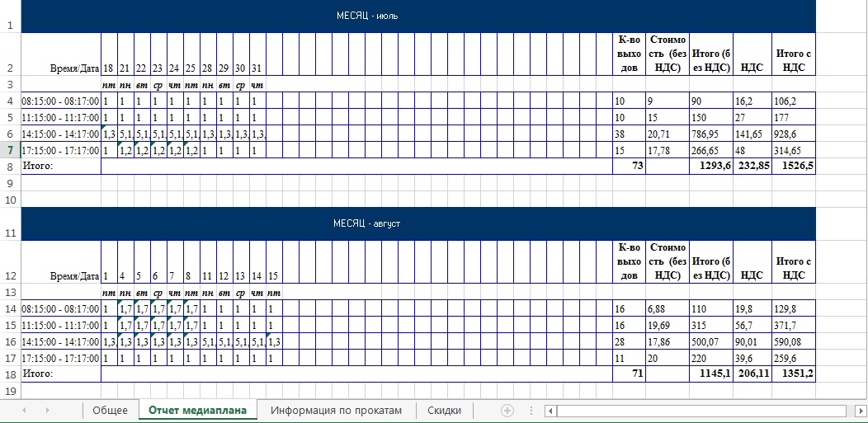Select cell with value 314,65
This screenshot has width=868, height=423.
coord(794,150)
